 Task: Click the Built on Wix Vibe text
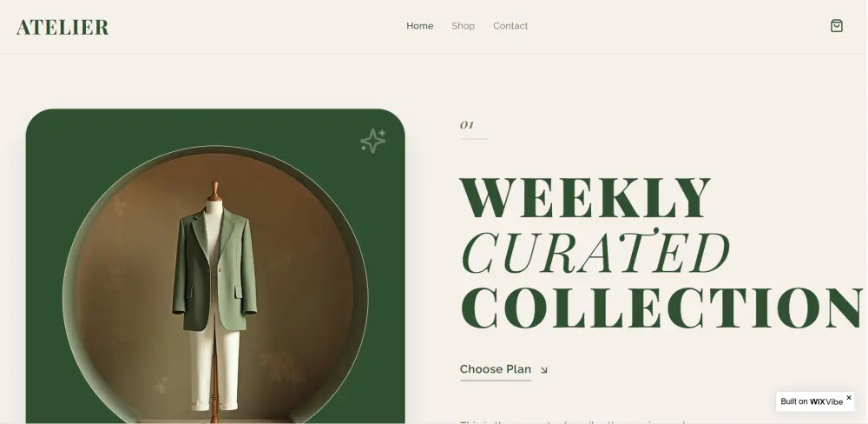point(812,401)
